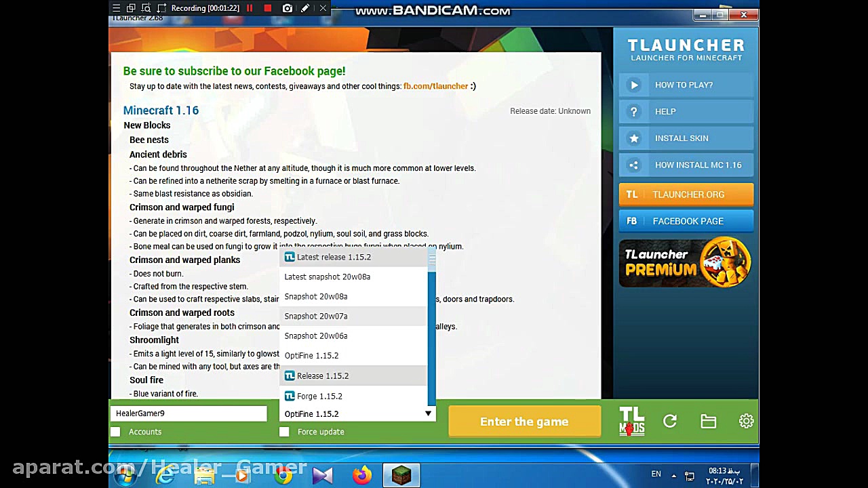Enable the Force update checkbox
The image size is (868, 488).
click(284, 432)
